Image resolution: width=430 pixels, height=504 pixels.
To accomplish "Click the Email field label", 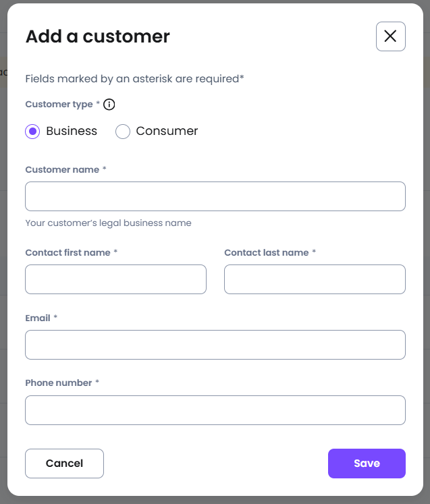I will pyautogui.click(x=38, y=318).
